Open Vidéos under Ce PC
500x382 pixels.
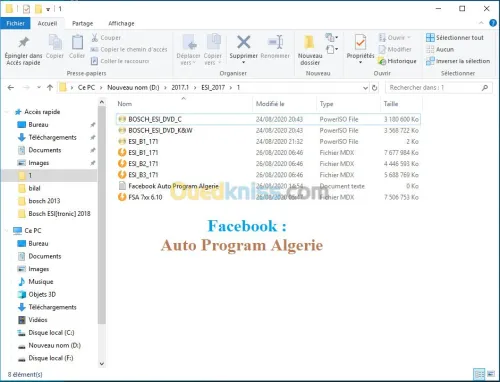coord(38,320)
